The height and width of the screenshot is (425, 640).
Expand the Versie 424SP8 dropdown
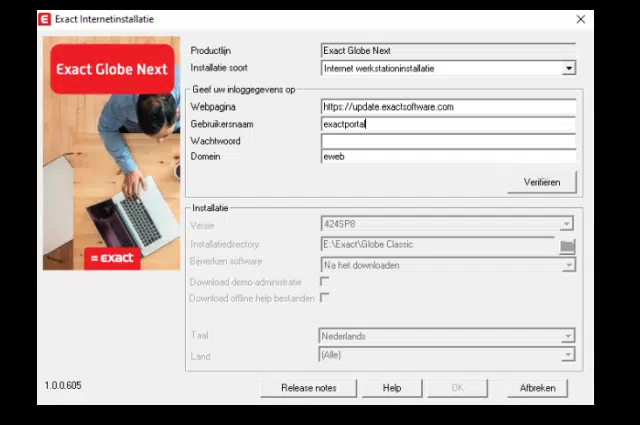pos(566,224)
